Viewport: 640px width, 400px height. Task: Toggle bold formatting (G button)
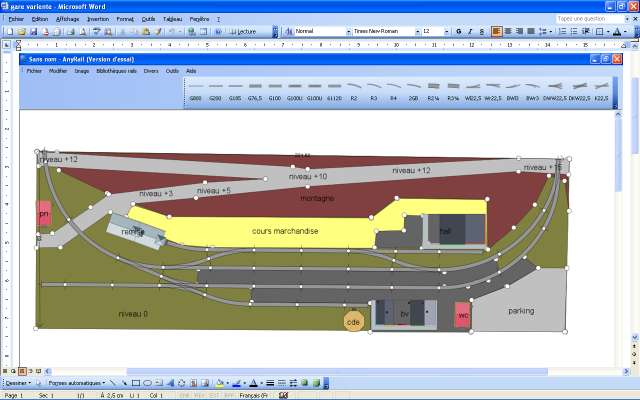click(x=459, y=31)
